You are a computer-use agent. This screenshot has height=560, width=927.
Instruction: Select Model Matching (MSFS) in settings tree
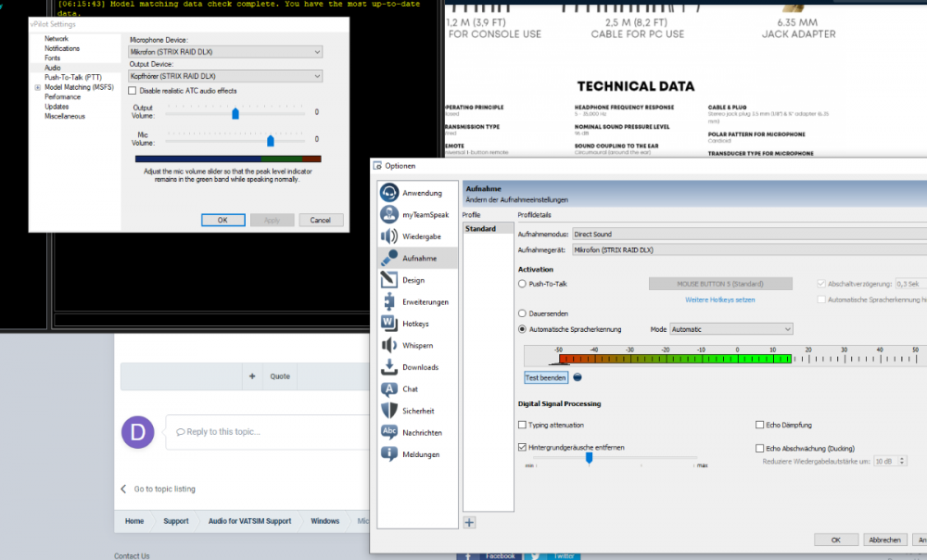click(79, 87)
